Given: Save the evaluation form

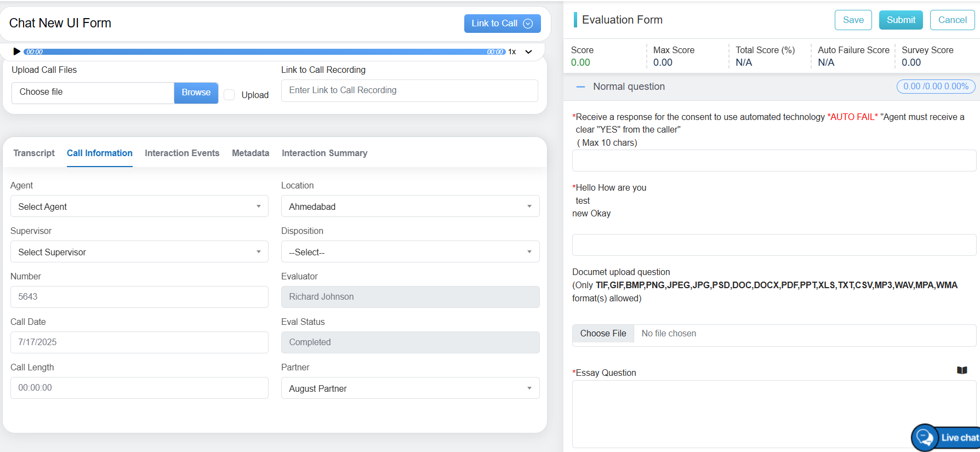Looking at the screenshot, I should tap(853, 20).
